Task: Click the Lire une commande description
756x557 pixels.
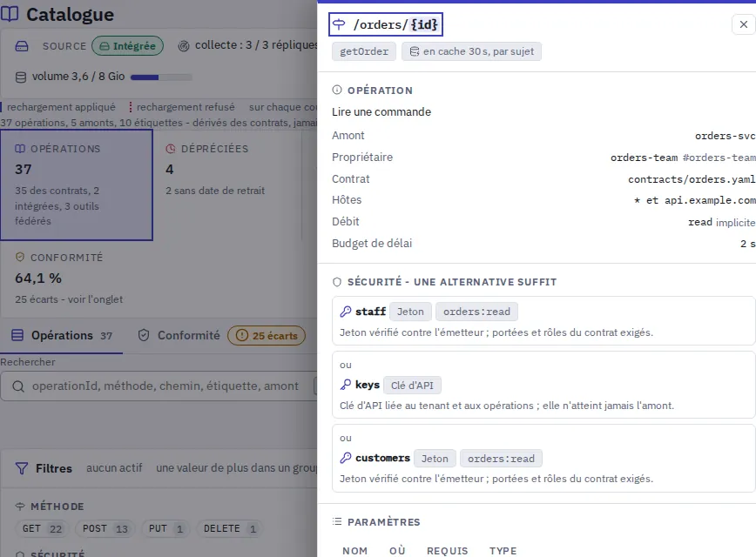Action: (381, 111)
